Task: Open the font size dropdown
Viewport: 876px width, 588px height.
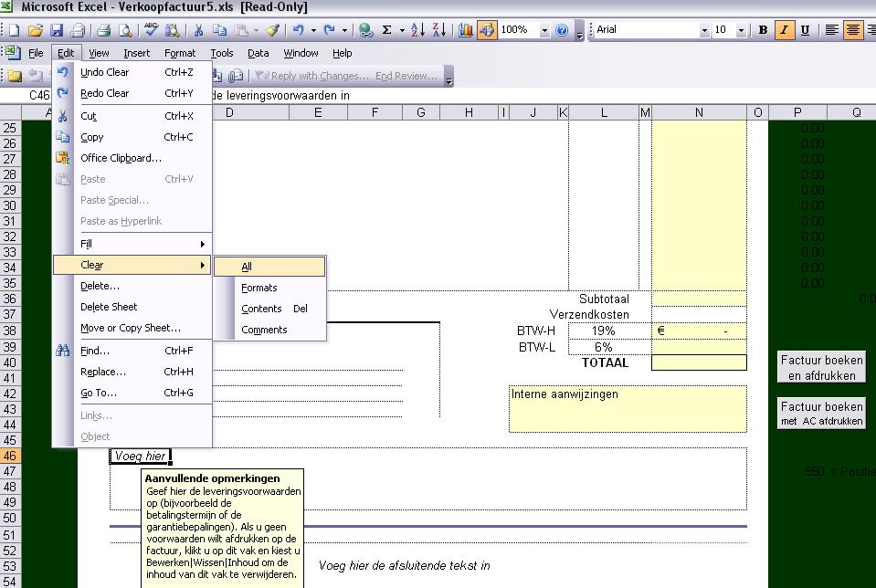Action: coord(739,30)
